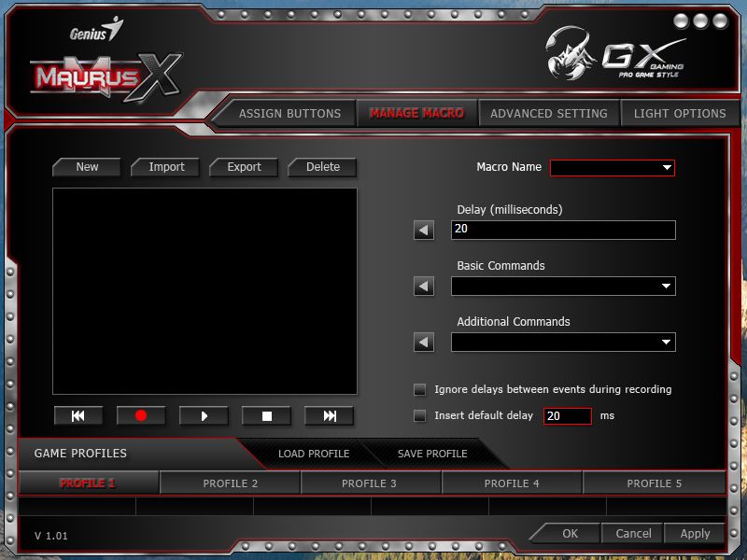Skip to macro end with fast-forward button

click(x=330, y=415)
